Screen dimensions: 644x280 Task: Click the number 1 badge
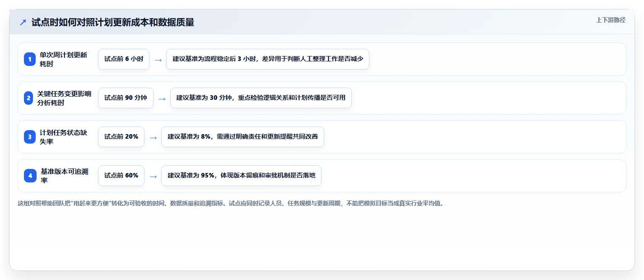(x=30, y=59)
